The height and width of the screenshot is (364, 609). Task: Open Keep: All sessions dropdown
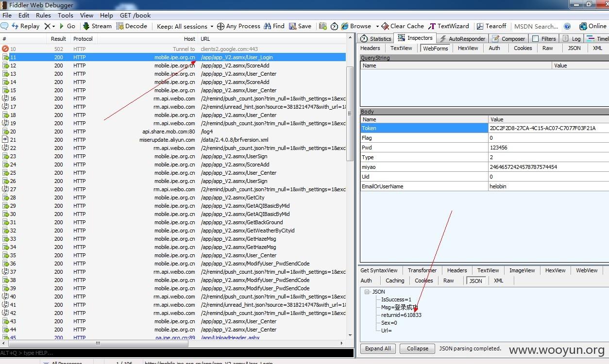(x=185, y=26)
